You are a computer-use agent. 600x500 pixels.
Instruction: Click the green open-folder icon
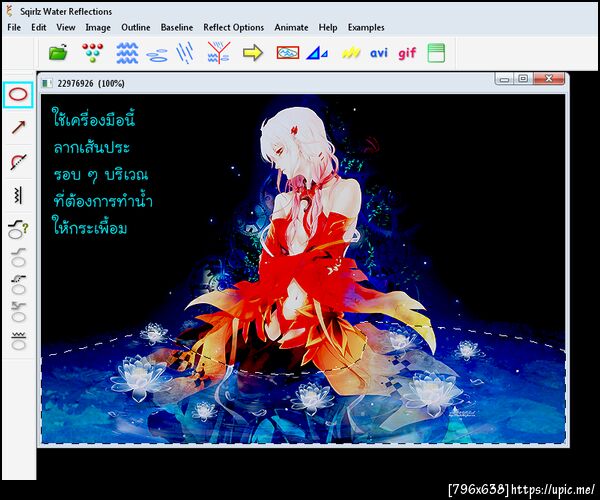pos(58,52)
